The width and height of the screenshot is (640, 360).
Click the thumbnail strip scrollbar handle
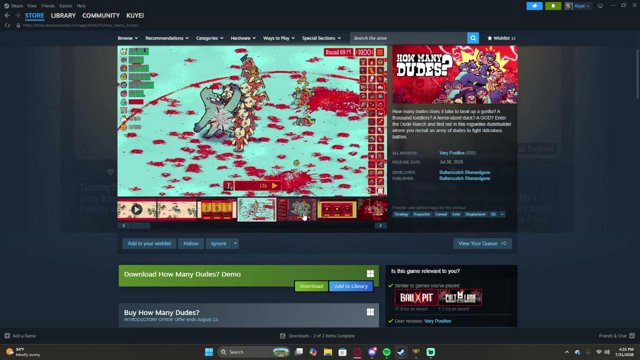tap(140, 225)
